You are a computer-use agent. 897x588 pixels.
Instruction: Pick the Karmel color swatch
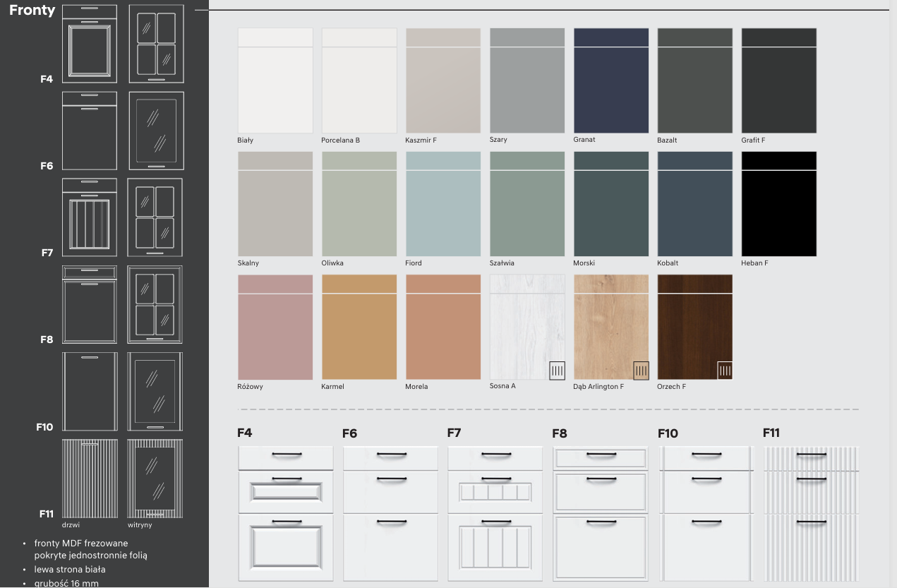coord(359,327)
